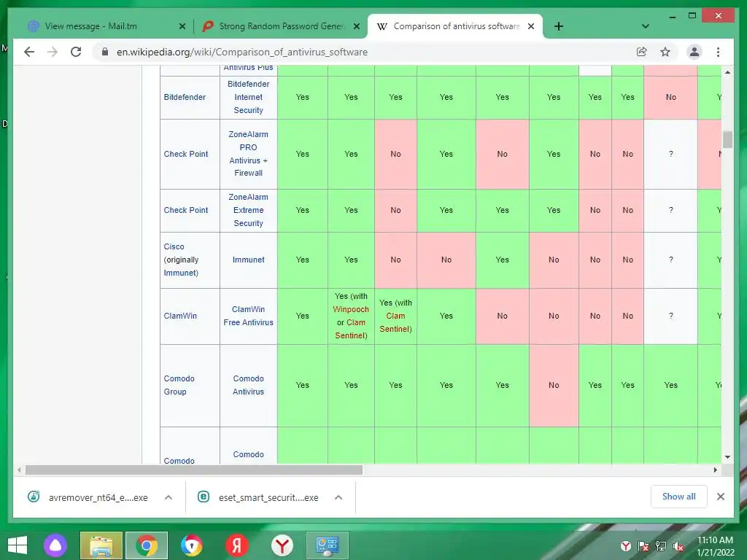This screenshot has height=560, width=747.
Task: Open control panel taskbar icon
Action: point(328,545)
